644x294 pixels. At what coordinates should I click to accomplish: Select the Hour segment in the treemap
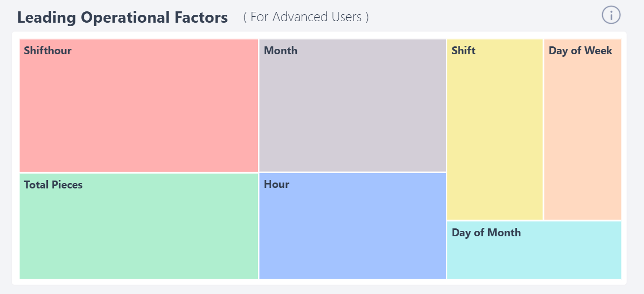352,227
